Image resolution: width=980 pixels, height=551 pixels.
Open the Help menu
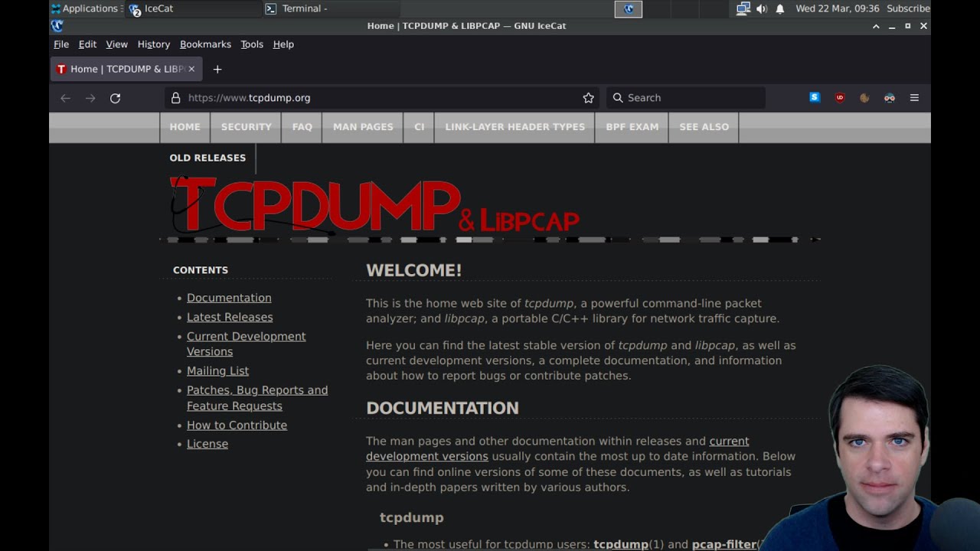[x=283, y=44]
